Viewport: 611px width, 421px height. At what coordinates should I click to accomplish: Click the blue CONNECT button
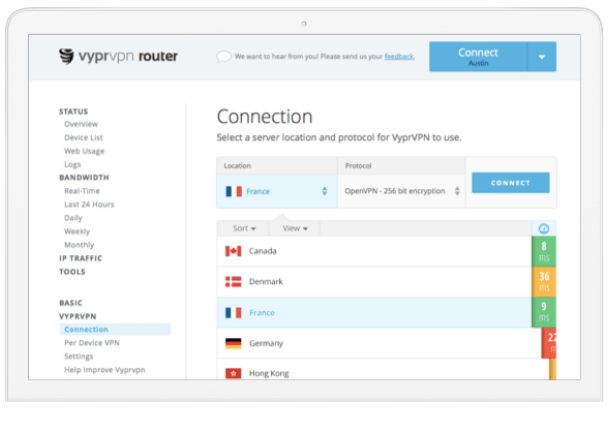[510, 182]
